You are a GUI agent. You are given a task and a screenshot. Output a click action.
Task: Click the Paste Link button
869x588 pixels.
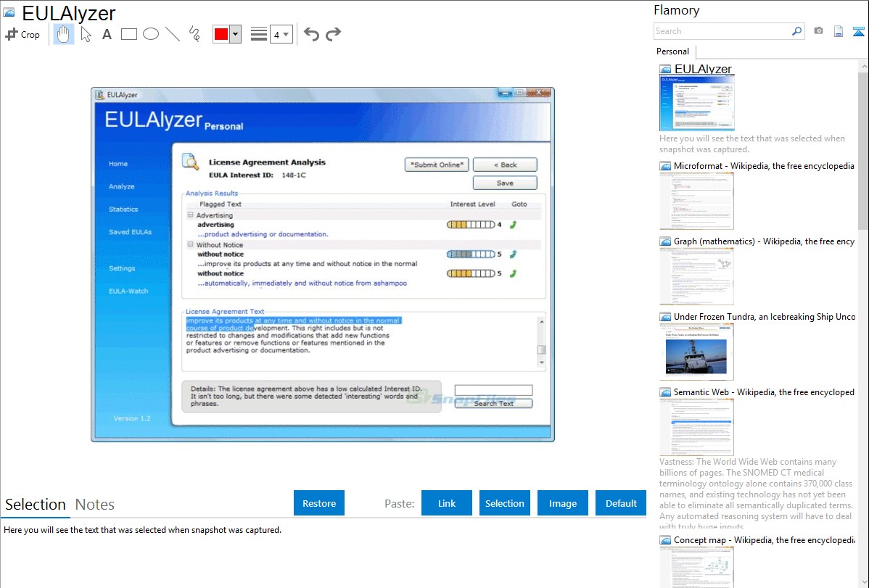(447, 503)
